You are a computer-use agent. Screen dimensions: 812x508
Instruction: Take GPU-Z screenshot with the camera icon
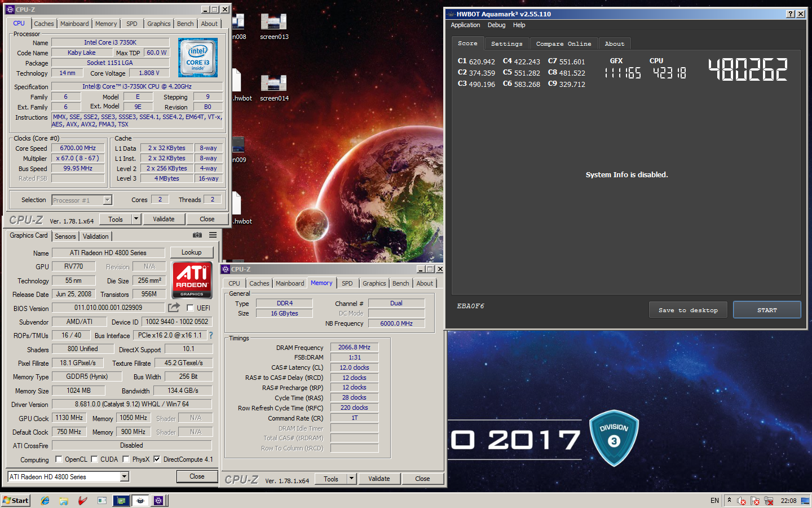[x=197, y=235]
